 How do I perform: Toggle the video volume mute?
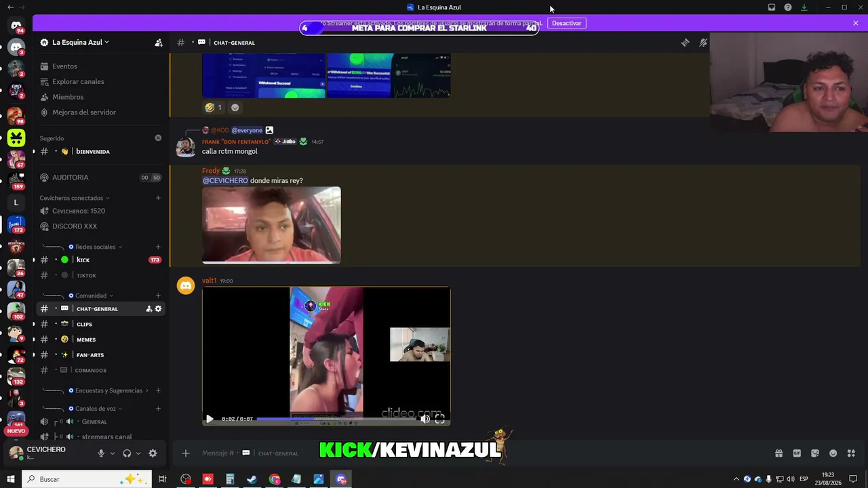[x=425, y=419]
